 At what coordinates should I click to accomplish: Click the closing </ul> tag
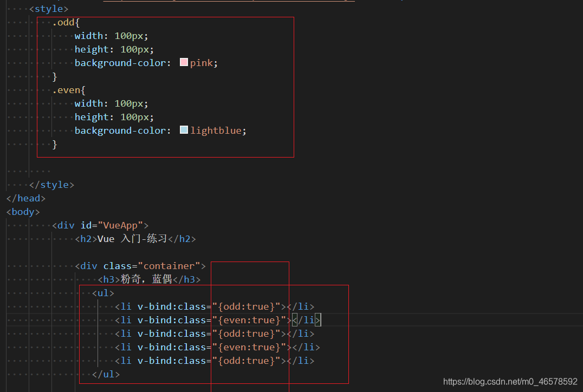(106, 374)
